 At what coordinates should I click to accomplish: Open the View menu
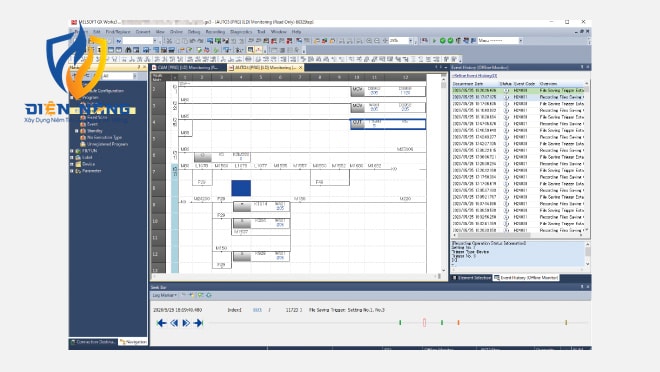click(x=160, y=32)
